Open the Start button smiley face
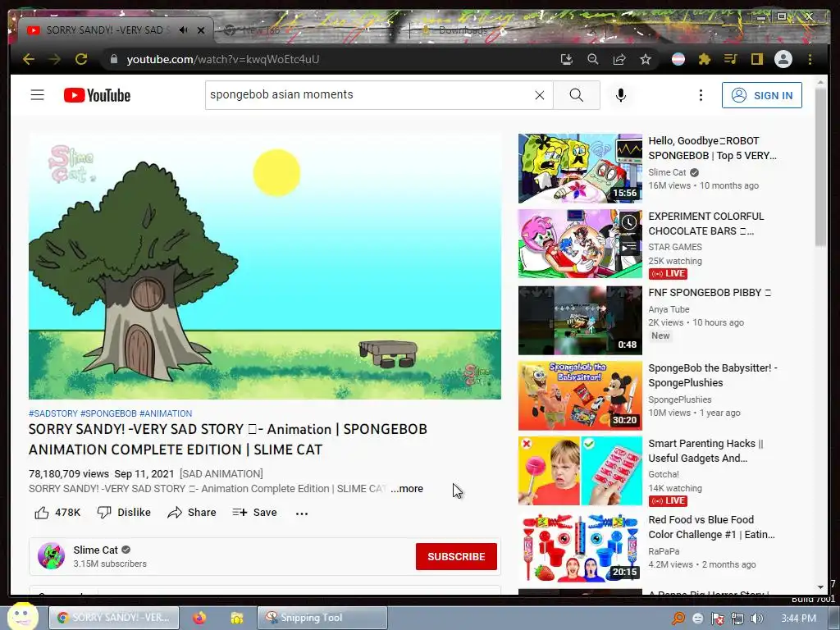Viewport: 840px width, 630px height. coord(21,617)
